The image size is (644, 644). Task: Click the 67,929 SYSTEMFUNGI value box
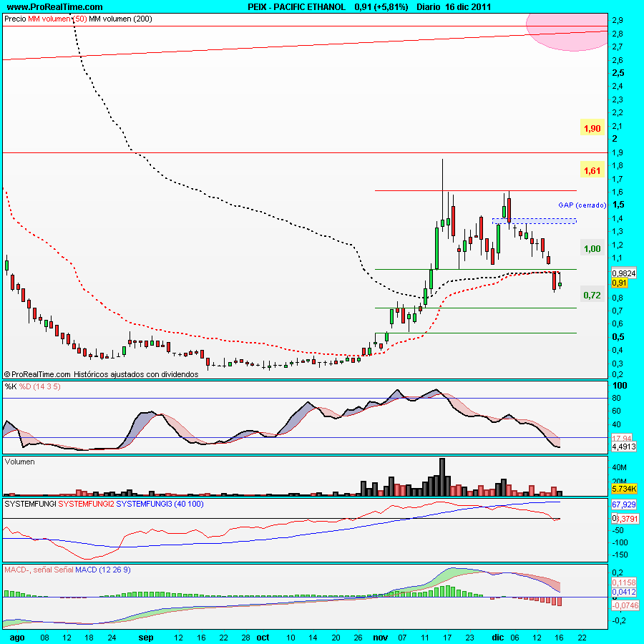pyautogui.click(x=623, y=504)
